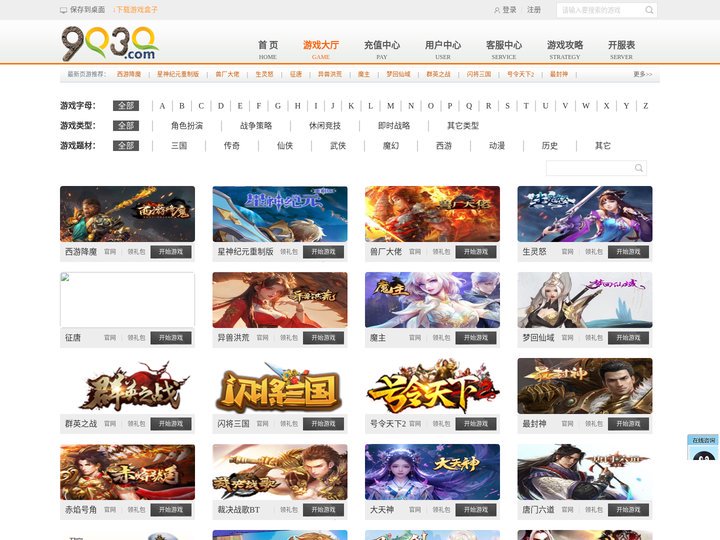Click the broken image of 征唐 game
The image size is (720, 540).
(127, 300)
